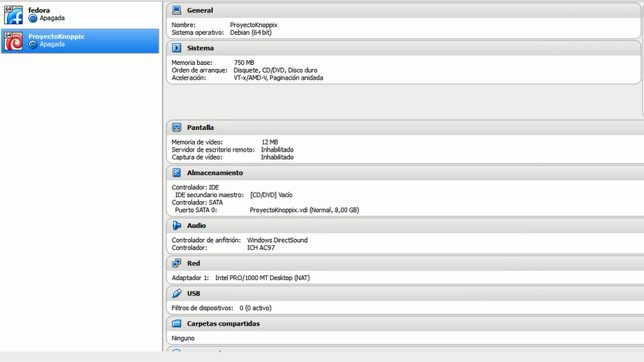The height and width of the screenshot is (362, 644).
Task: Click the [CD/DVD] Vacío optical drive entry
Action: (x=271, y=195)
